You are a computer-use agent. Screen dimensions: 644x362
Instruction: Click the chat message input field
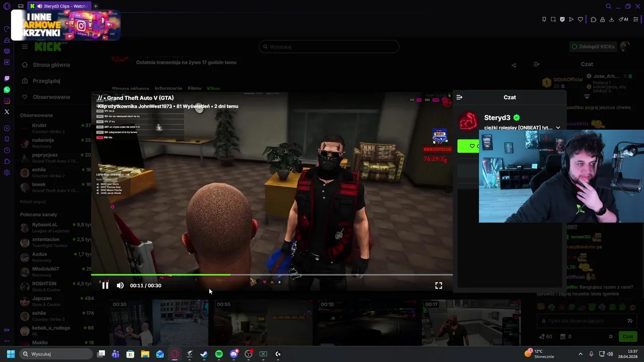tap(586, 321)
